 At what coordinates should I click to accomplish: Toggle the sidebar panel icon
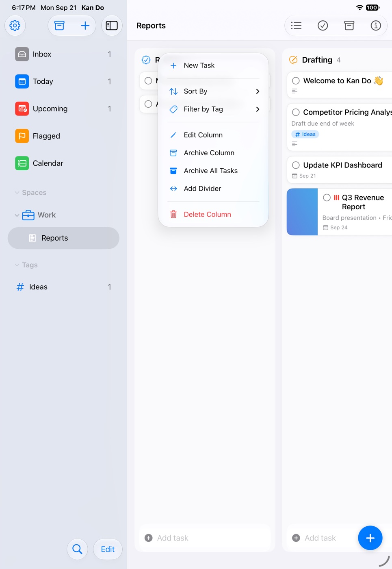point(112,26)
